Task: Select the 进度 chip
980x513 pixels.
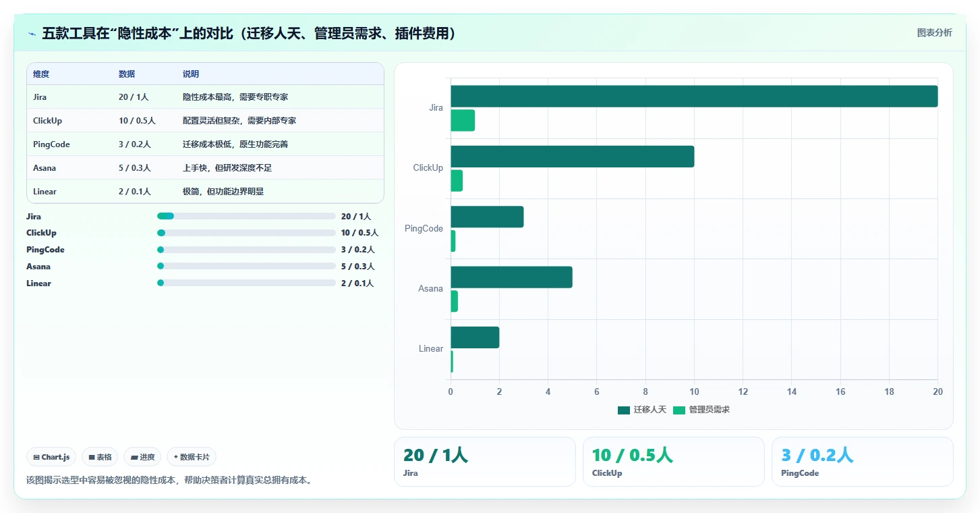Action: click(142, 457)
